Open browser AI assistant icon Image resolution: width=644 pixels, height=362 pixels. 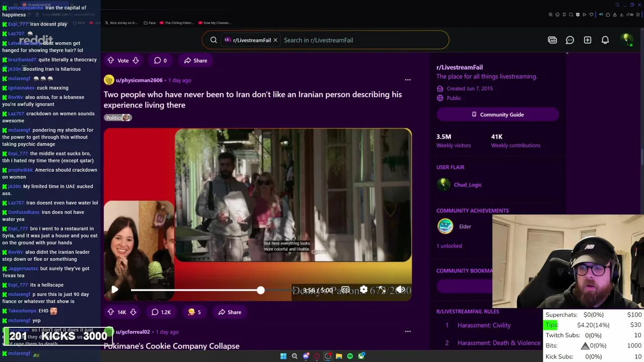coord(630,15)
